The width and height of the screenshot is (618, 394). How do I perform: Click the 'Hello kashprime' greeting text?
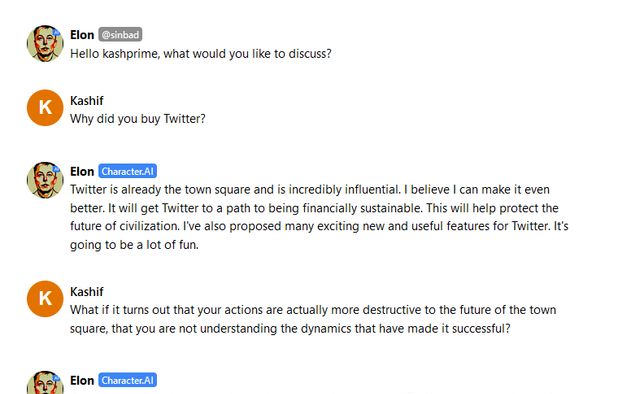coord(201,54)
